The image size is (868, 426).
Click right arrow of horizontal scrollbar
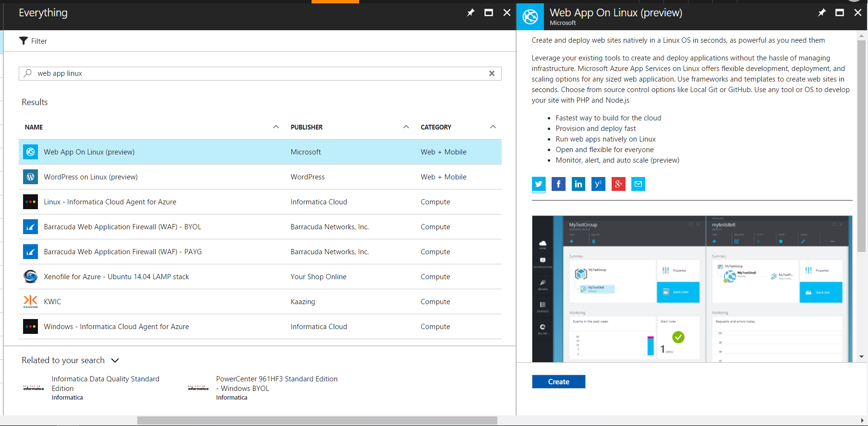[862, 421]
